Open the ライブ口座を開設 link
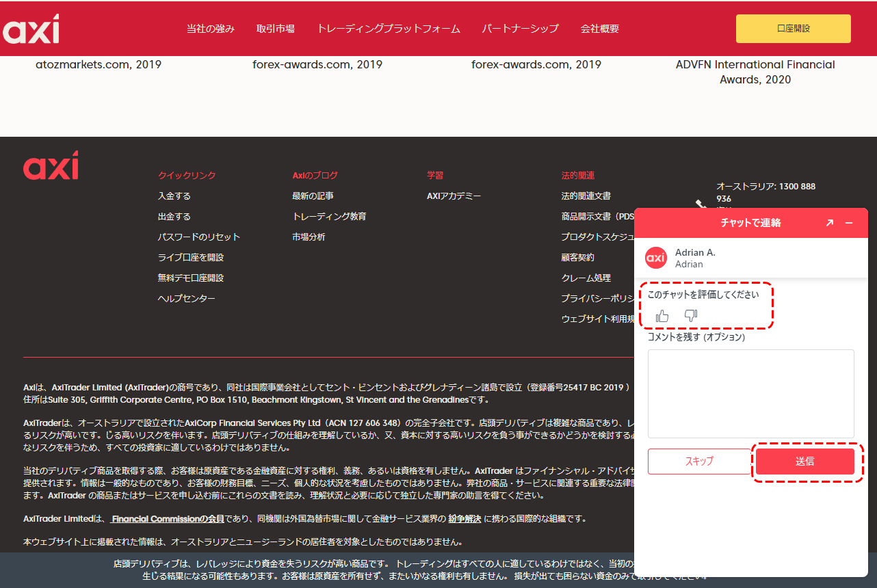The width and height of the screenshot is (877, 588). point(191,258)
